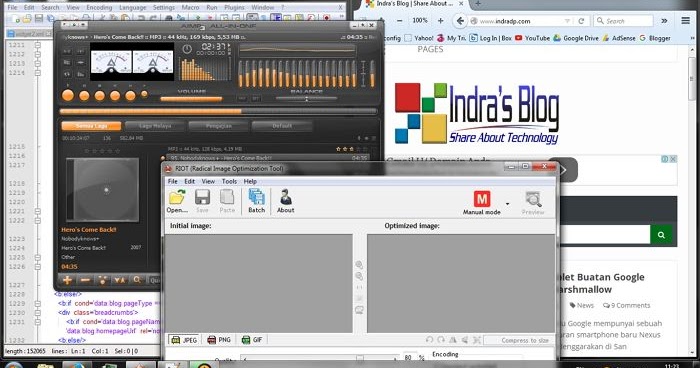Open the YouTube bookmark in Firefox
Viewport: 700px width, 368px height.
pos(532,38)
